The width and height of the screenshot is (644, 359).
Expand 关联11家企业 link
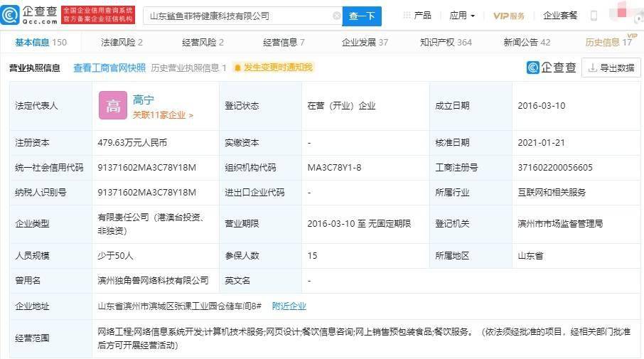163,115
